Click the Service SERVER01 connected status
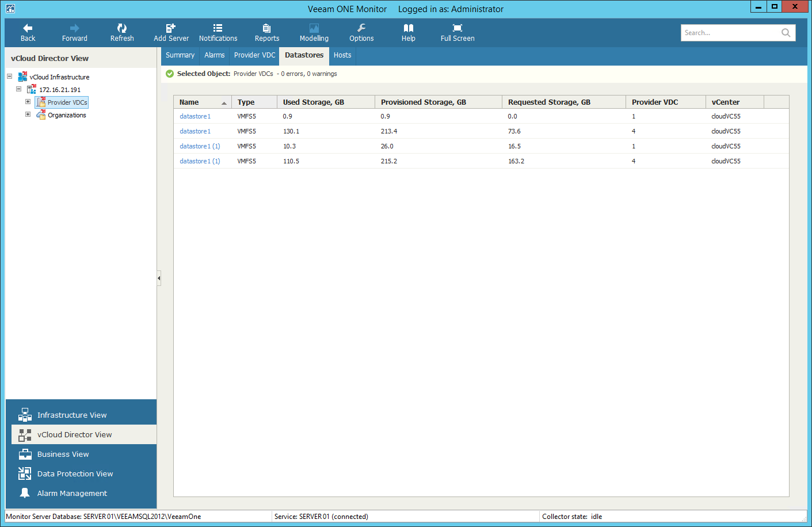Image resolution: width=812 pixels, height=527 pixels. click(x=321, y=517)
